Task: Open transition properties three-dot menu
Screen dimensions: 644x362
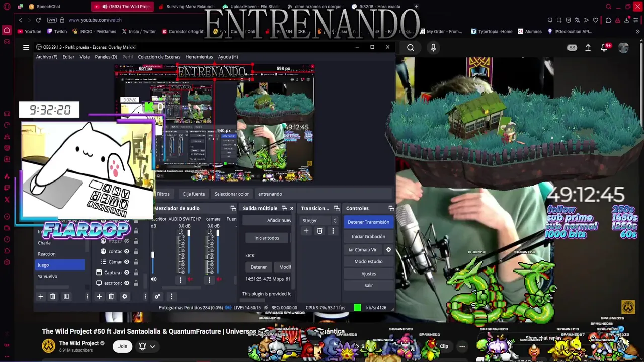Action: click(333, 231)
